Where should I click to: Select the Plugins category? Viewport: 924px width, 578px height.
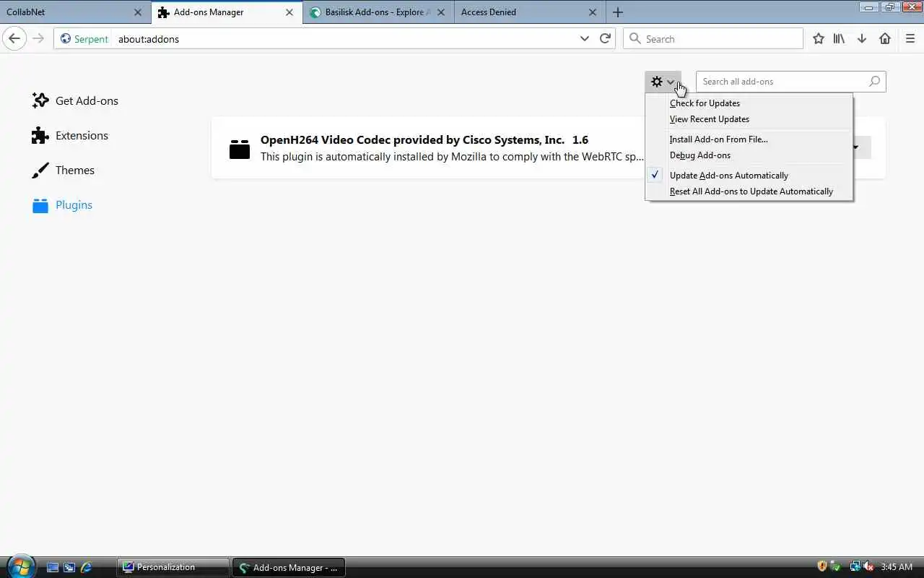(x=62, y=204)
